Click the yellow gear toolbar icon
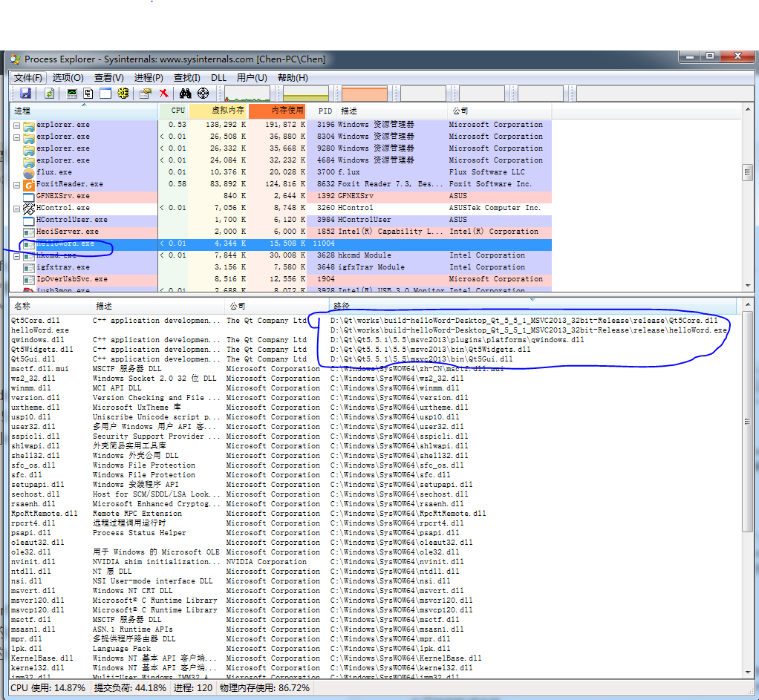Screen dimensions: 759x700 123,94
